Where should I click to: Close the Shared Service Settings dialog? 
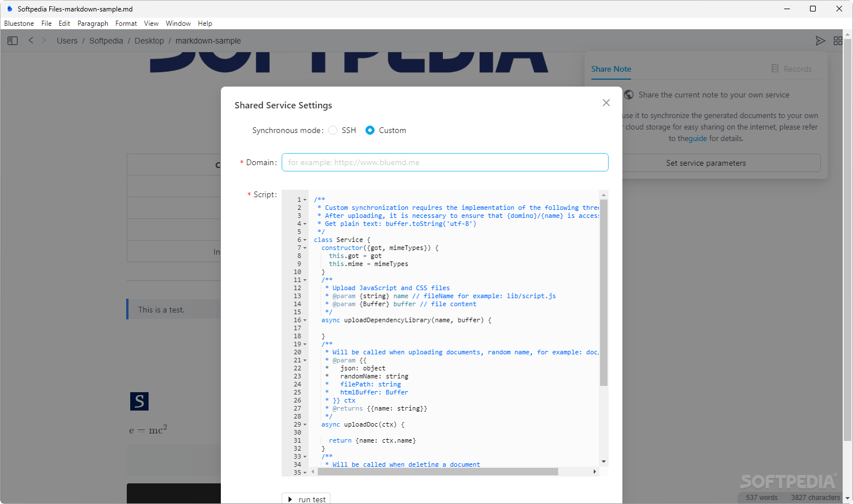(606, 103)
